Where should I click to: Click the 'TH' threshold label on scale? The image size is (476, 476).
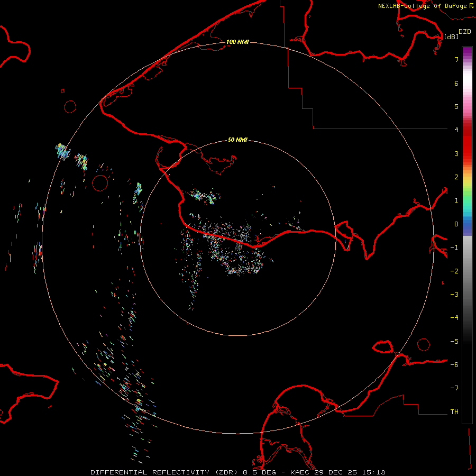tap(454, 412)
